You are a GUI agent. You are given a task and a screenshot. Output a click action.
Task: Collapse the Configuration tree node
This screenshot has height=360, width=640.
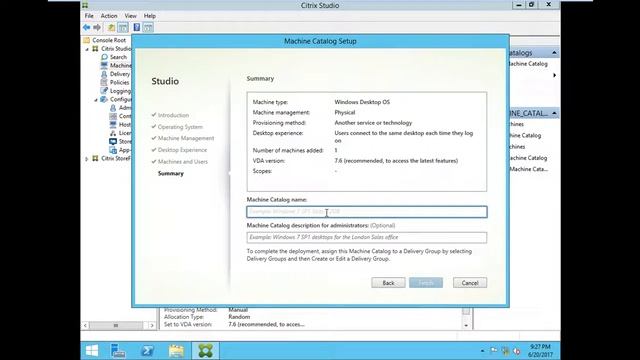(x=96, y=100)
